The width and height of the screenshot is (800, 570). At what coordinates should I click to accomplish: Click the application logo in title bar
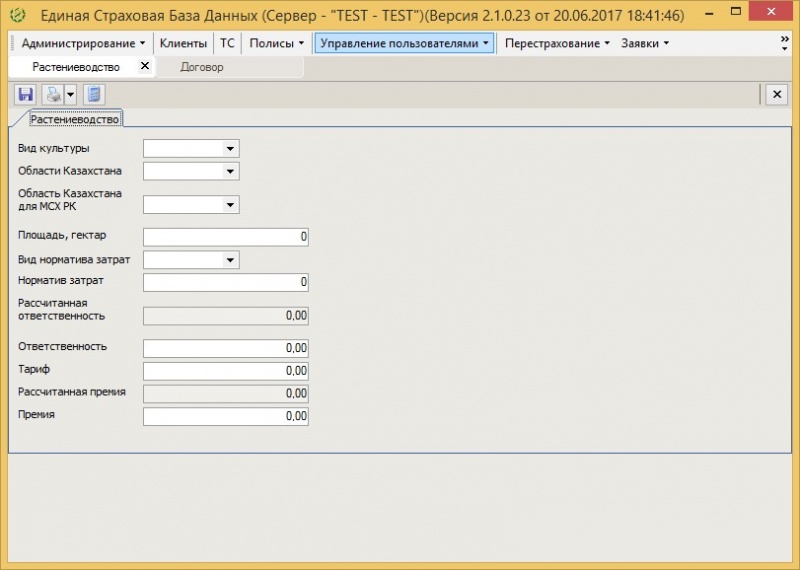(17, 16)
